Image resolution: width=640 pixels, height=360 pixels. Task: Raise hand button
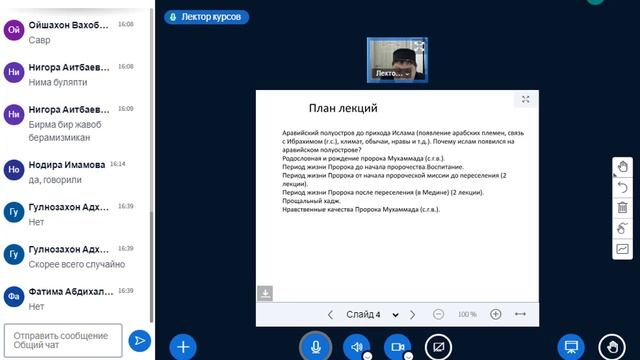pyautogui.click(x=612, y=347)
